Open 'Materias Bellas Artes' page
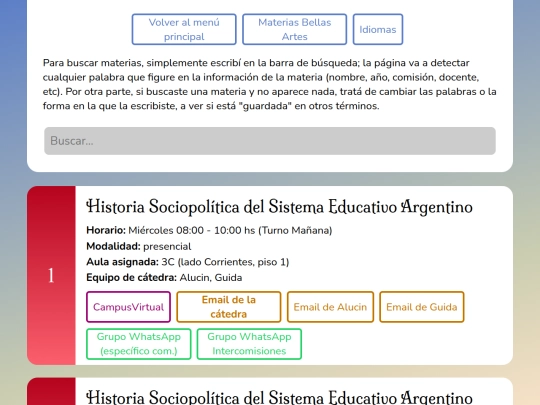 294,29
